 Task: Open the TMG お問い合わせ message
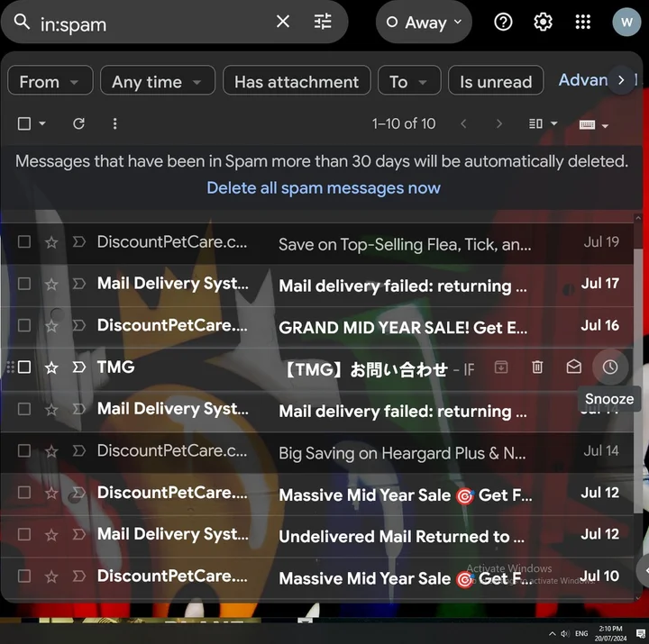point(316,367)
